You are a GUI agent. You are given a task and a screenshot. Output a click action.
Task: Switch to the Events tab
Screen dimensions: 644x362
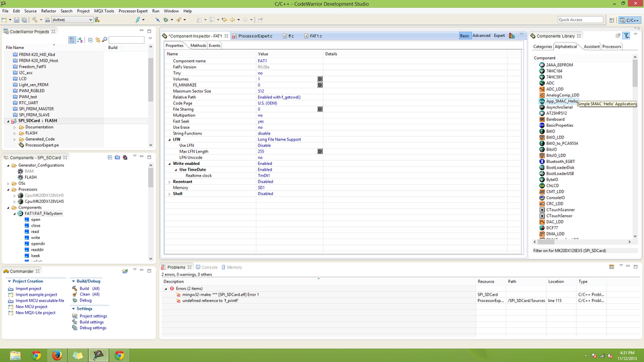click(x=215, y=46)
